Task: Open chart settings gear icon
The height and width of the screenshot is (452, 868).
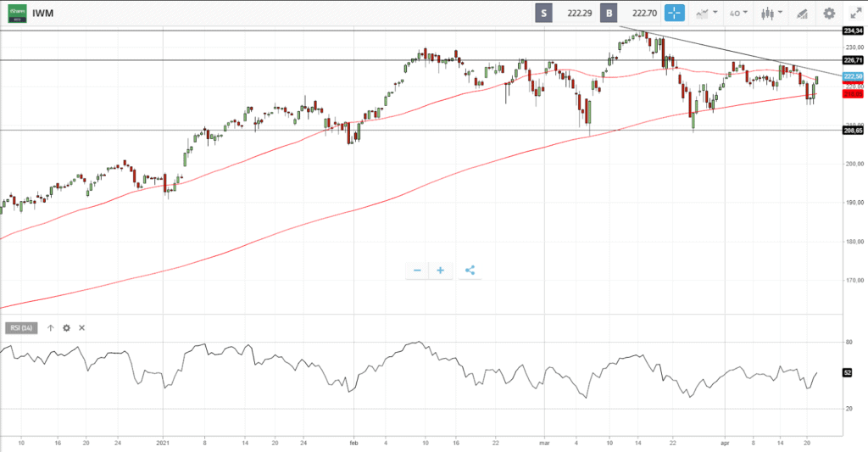Action: (829, 14)
